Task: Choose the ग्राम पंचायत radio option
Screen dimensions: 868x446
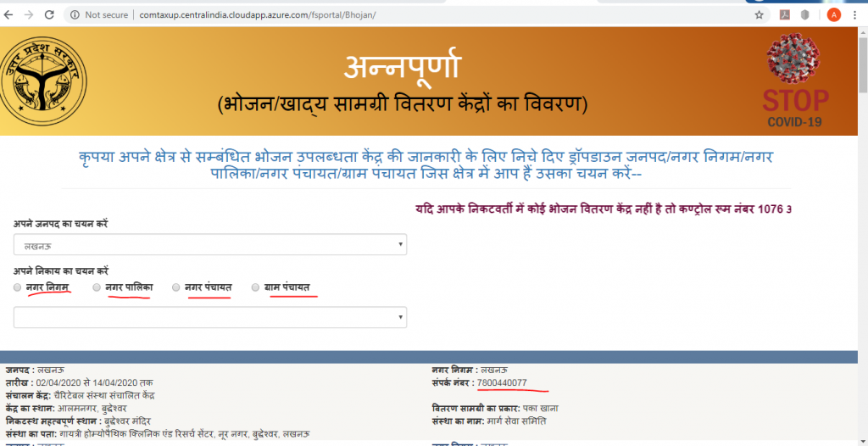Action: tap(255, 288)
